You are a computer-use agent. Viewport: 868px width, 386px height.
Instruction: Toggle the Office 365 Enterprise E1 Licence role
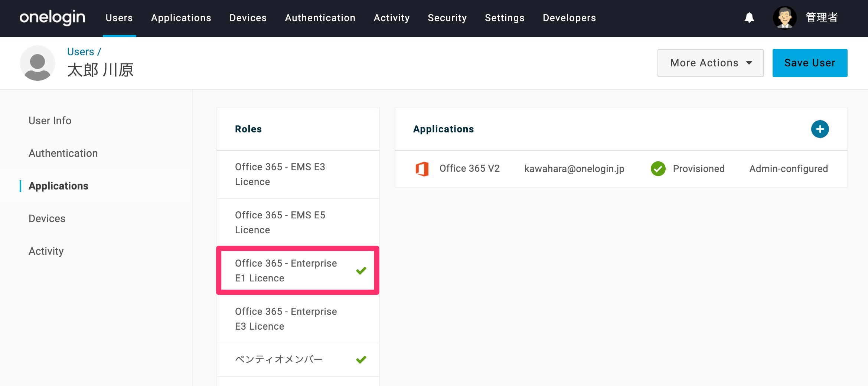pos(298,271)
